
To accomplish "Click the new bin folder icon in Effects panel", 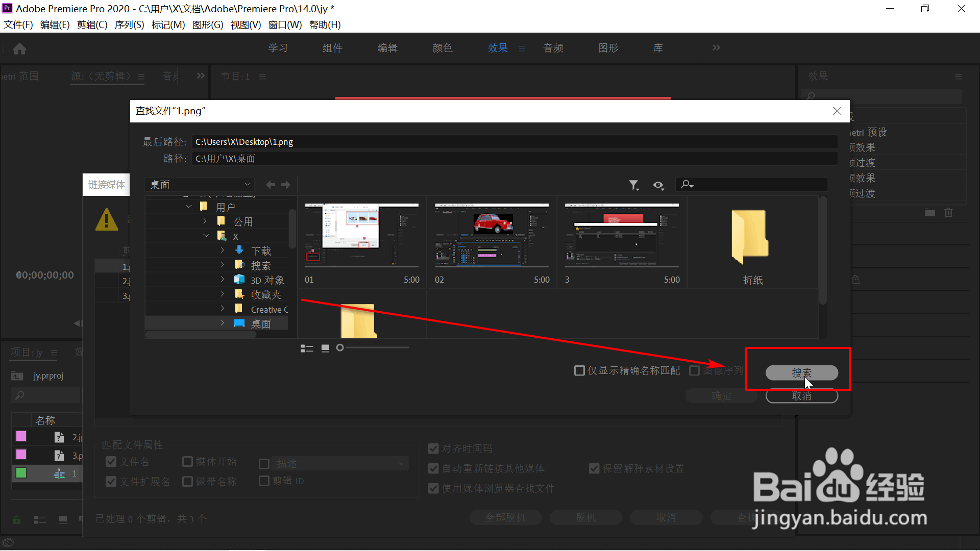I will pyautogui.click(x=930, y=212).
